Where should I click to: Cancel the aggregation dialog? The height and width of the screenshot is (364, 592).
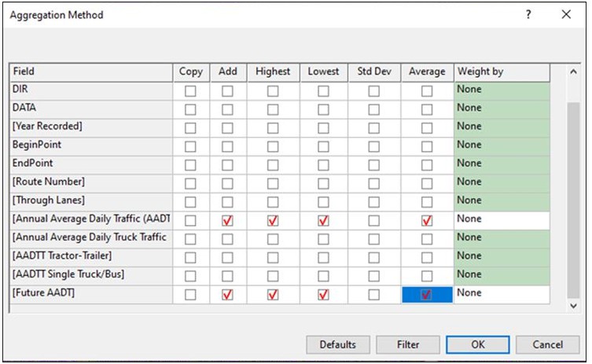(x=547, y=344)
